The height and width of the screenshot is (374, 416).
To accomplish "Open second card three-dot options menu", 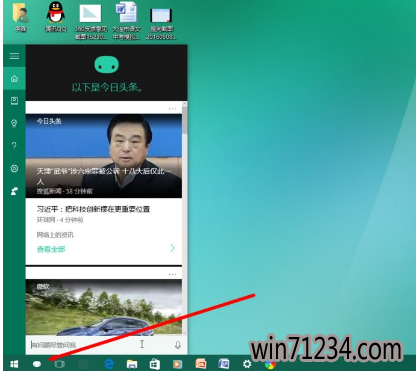I will coord(172,274).
